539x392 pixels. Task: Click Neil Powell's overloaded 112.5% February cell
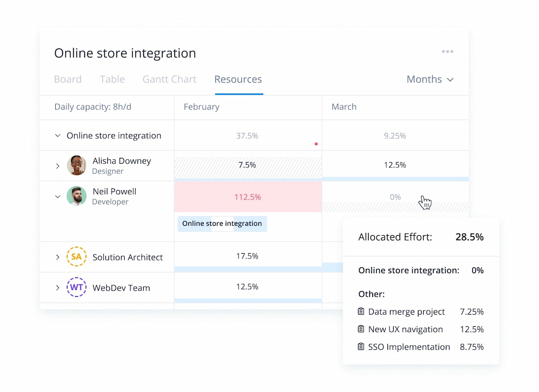(248, 196)
